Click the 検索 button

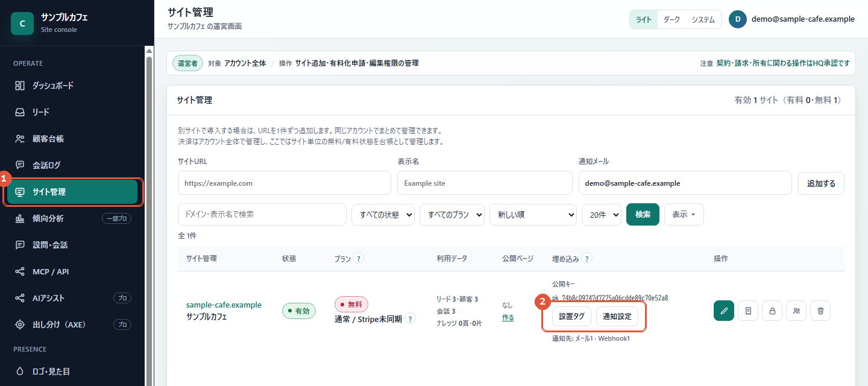coord(643,214)
